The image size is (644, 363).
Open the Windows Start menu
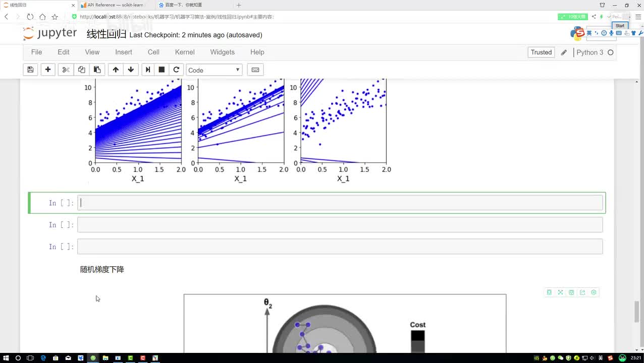click(5, 358)
